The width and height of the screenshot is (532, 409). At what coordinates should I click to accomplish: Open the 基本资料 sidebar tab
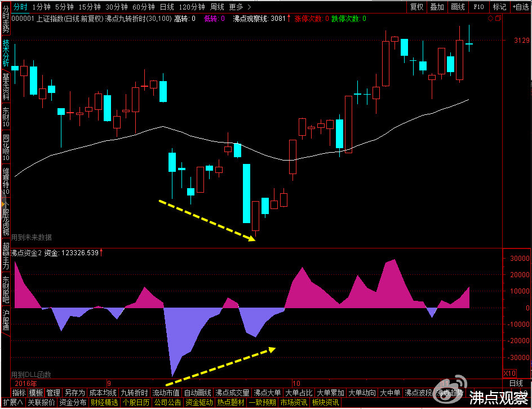6,85
